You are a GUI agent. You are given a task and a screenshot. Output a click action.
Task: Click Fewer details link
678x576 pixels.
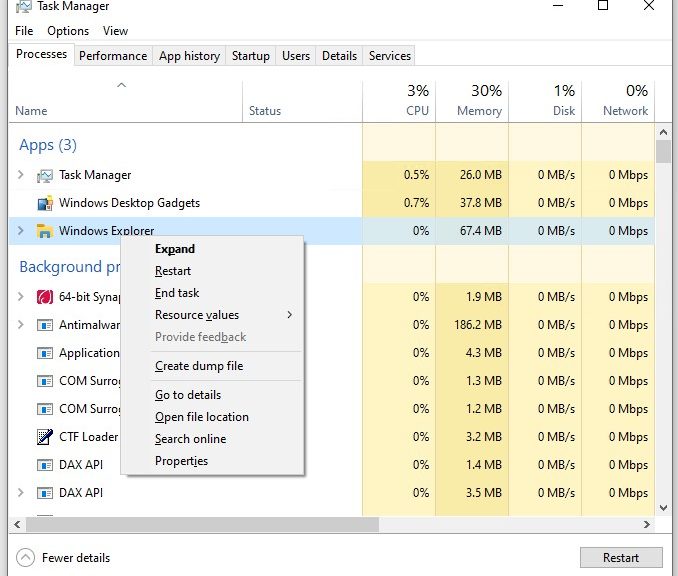(x=76, y=558)
